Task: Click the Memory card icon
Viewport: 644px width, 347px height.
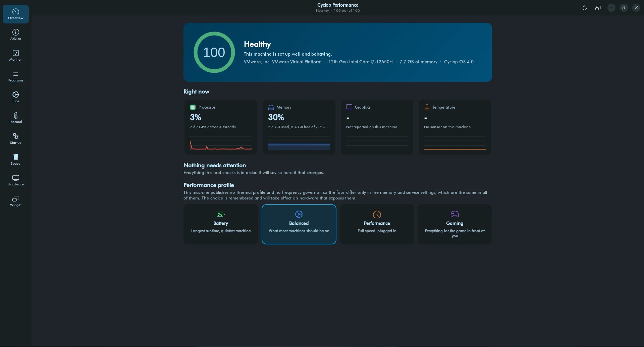Action: click(271, 107)
